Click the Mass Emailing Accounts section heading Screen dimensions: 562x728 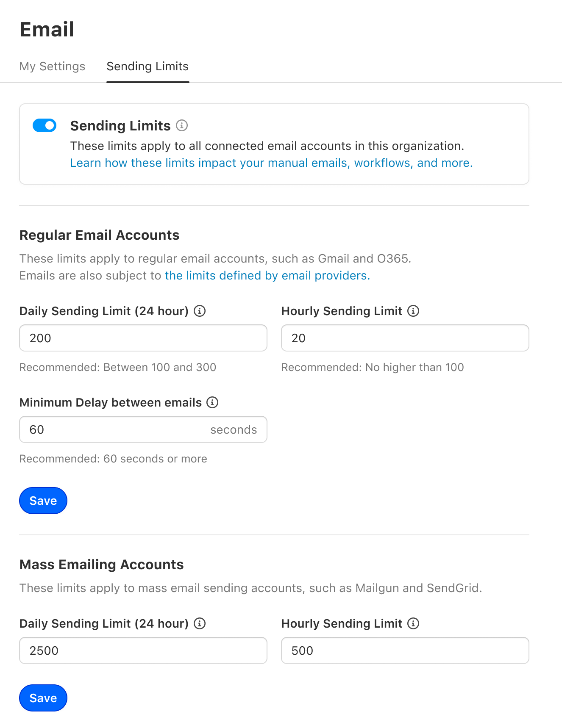pos(102,565)
